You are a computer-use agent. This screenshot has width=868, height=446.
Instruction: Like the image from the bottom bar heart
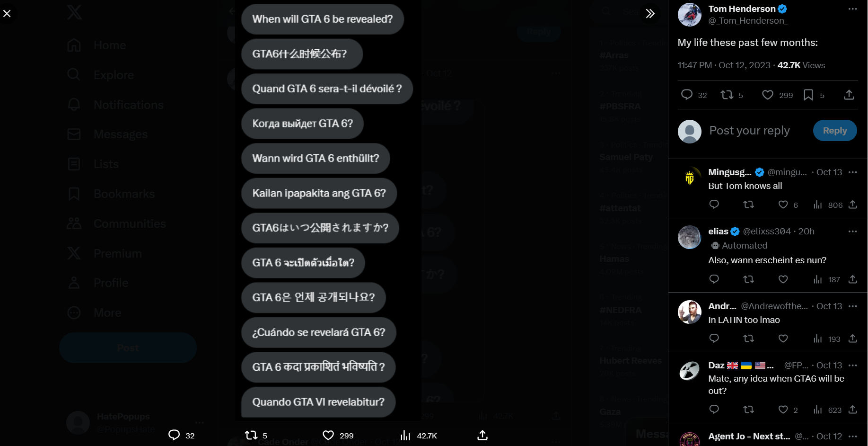tap(328, 436)
